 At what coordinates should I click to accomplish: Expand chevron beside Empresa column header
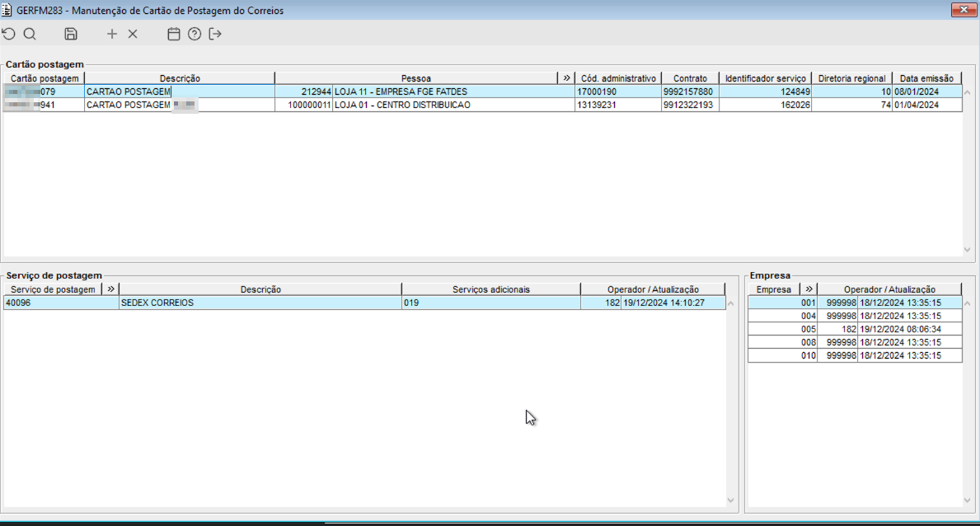[809, 289]
